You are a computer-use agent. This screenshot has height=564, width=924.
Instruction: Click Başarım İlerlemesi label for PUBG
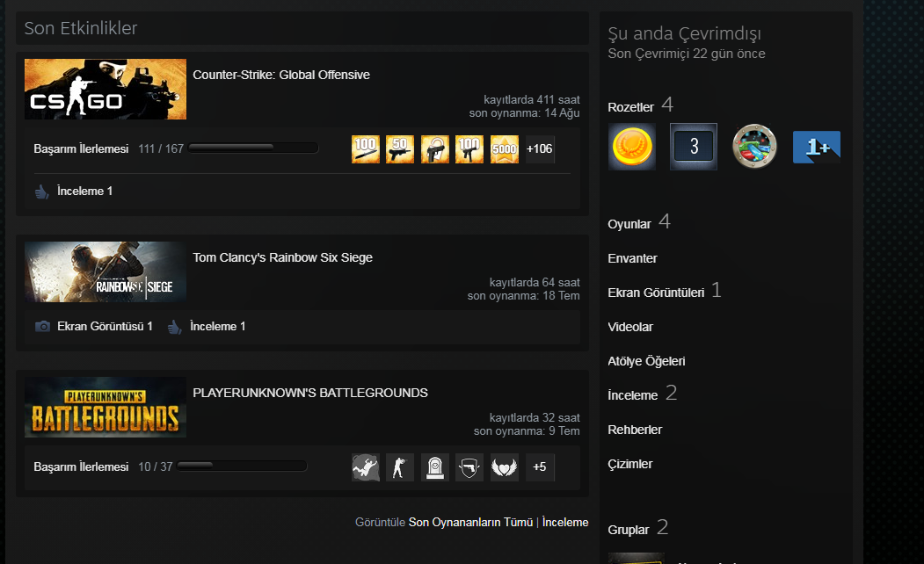(x=81, y=466)
